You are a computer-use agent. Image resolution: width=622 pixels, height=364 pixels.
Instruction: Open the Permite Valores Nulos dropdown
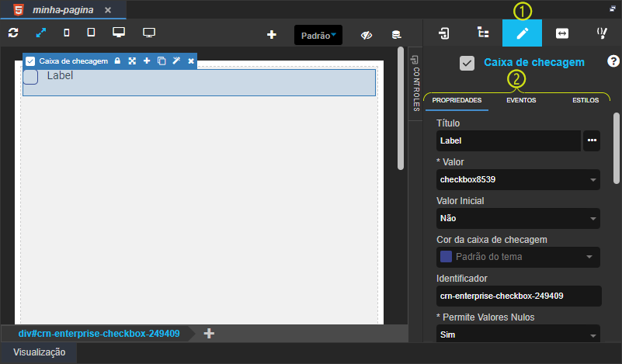[x=518, y=334]
